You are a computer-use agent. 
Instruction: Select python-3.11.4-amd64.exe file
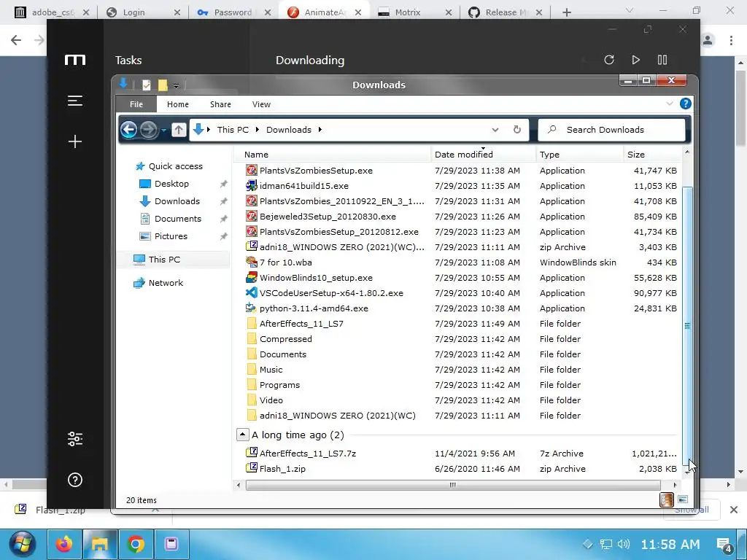(314, 308)
